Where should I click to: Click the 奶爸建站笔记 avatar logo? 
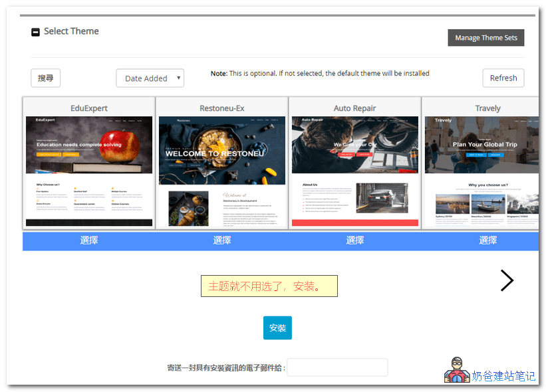(458, 371)
